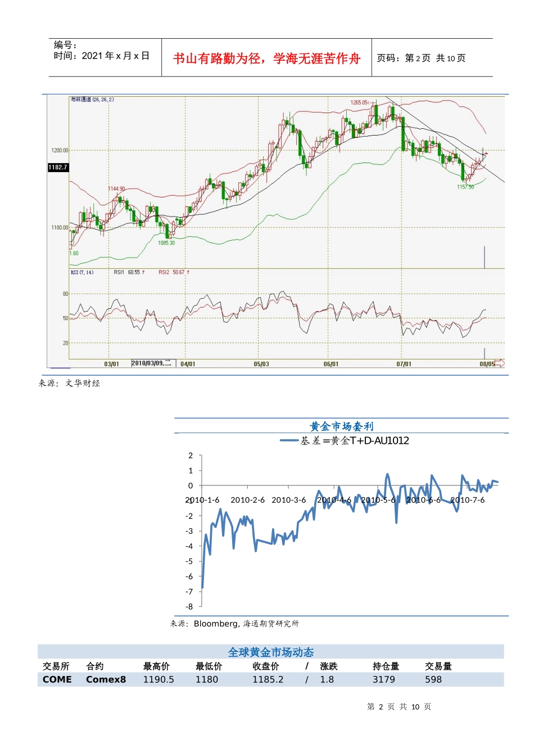
Task: Click the open interest cell 3179
Action: [x=383, y=679]
